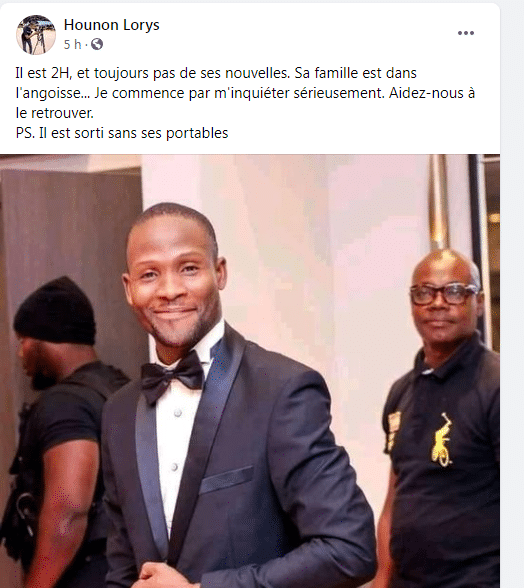The image size is (524, 588).
Task: Click the text "Aidez-nous à" in the post
Action: tap(432, 93)
